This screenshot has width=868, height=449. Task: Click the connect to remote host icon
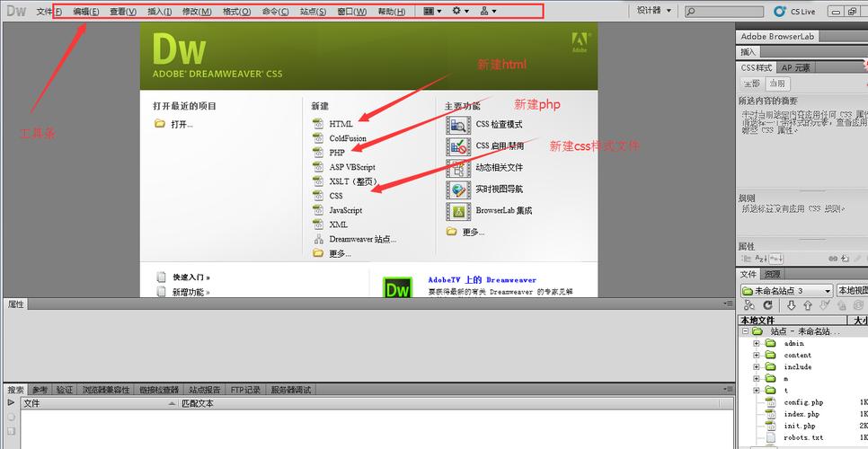pyautogui.click(x=749, y=305)
